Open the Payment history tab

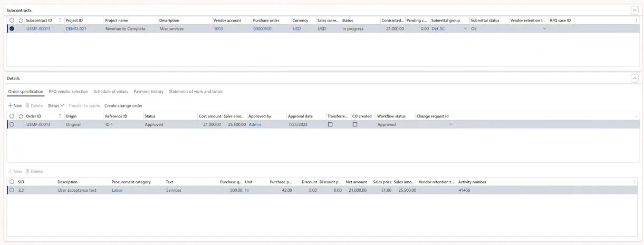[x=148, y=92]
